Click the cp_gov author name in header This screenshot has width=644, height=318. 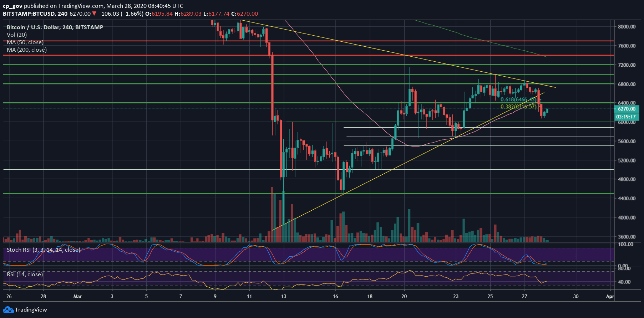(x=12, y=6)
